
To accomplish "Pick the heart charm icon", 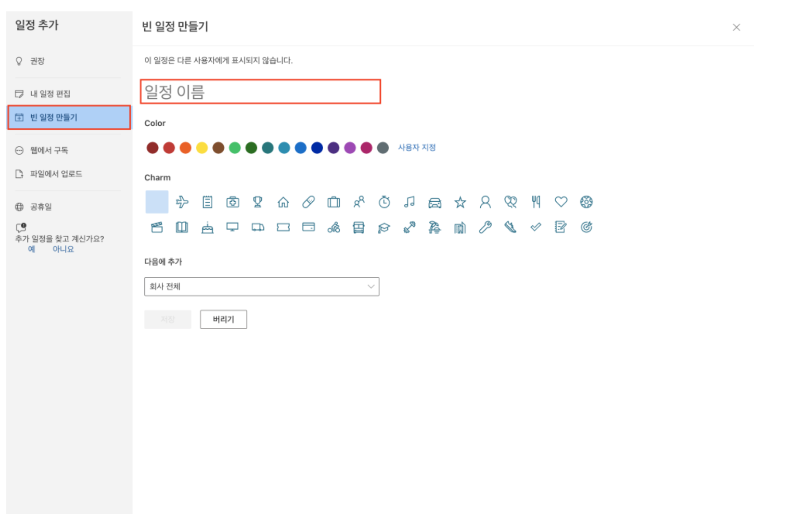I will [x=561, y=202].
